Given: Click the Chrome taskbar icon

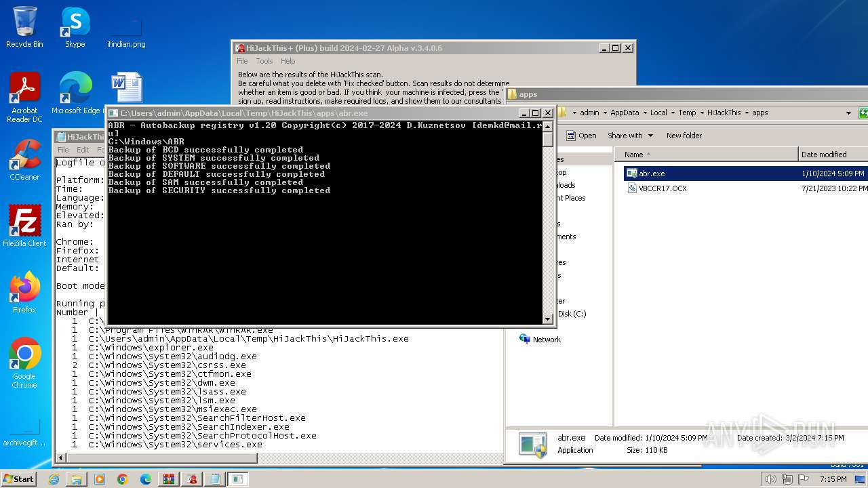Looking at the screenshot, I should 123,479.
